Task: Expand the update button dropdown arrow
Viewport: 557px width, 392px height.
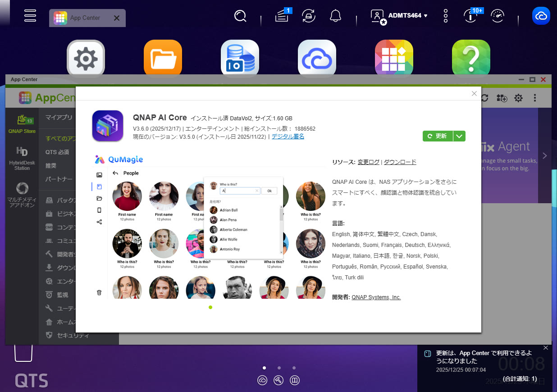Action: pyautogui.click(x=459, y=136)
